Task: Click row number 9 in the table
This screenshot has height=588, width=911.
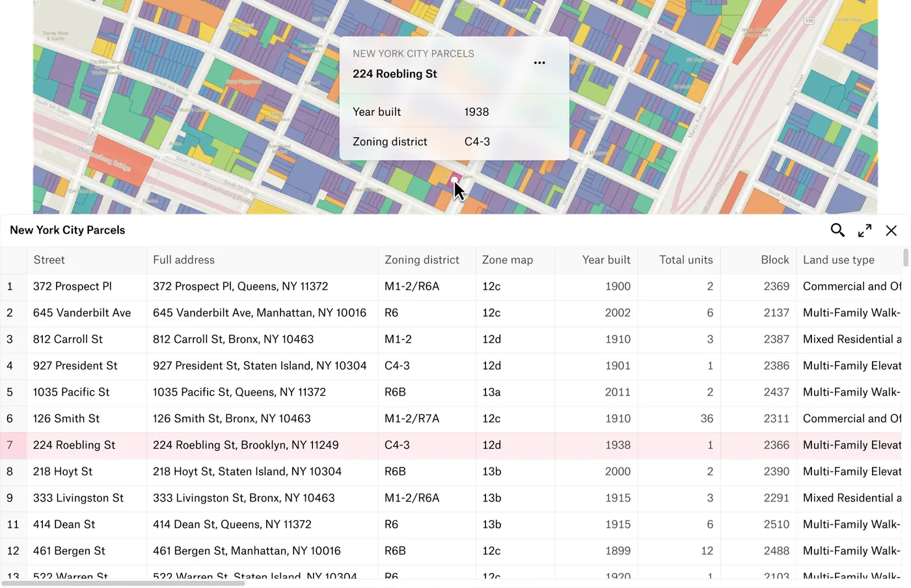Action: coord(10,498)
